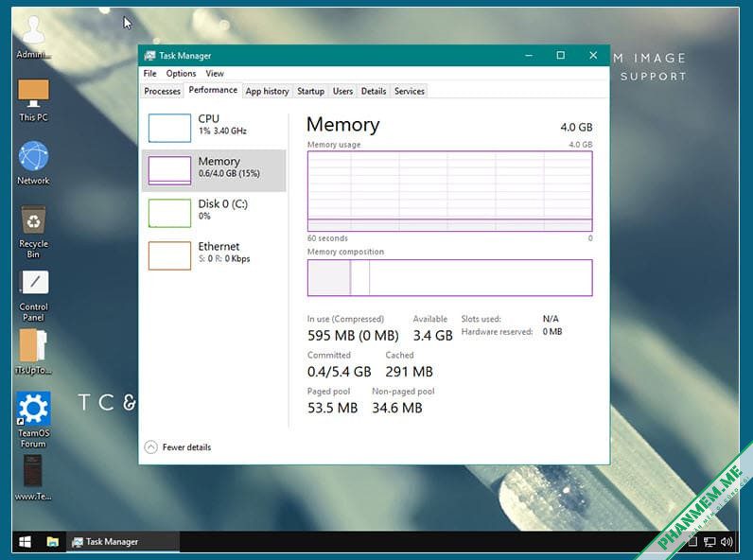This screenshot has width=753, height=560.
Task: Click the Memory usage graph
Action: tap(450, 191)
